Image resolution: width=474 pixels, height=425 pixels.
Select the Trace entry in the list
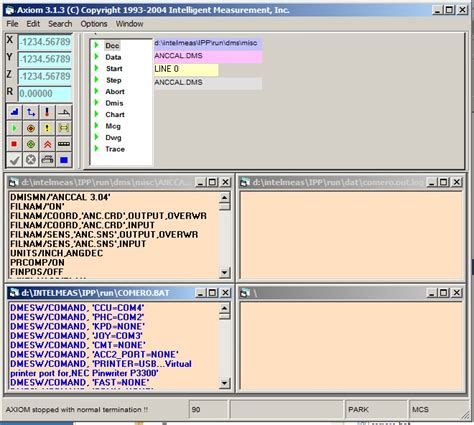(x=115, y=149)
